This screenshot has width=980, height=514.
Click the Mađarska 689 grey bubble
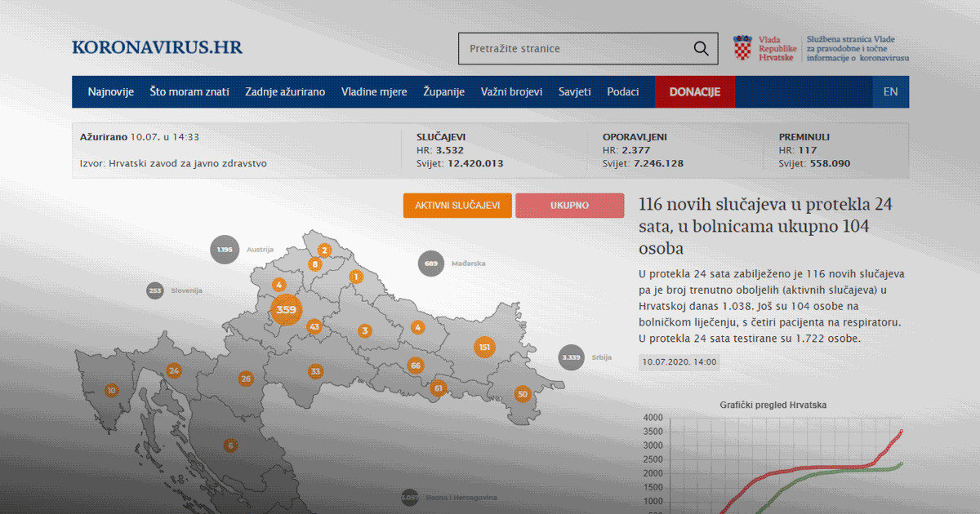pos(431,264)
